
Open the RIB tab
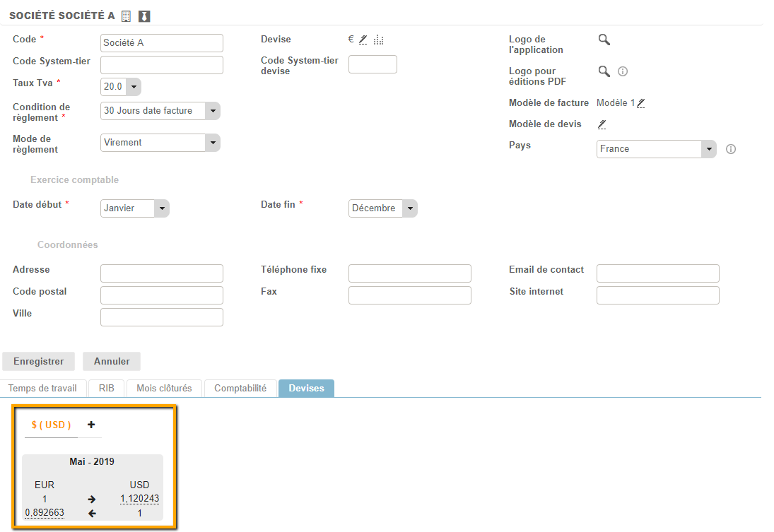(x=107, y=388)
